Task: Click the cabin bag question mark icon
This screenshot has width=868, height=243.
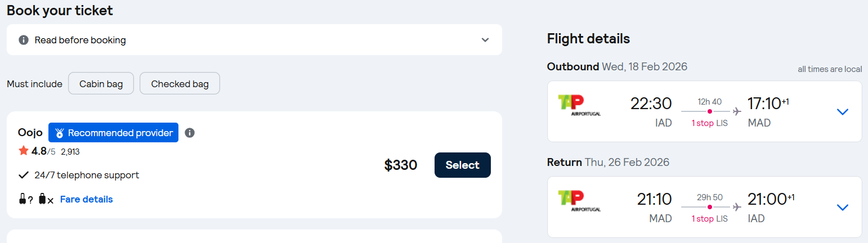Action: (25, 199)
